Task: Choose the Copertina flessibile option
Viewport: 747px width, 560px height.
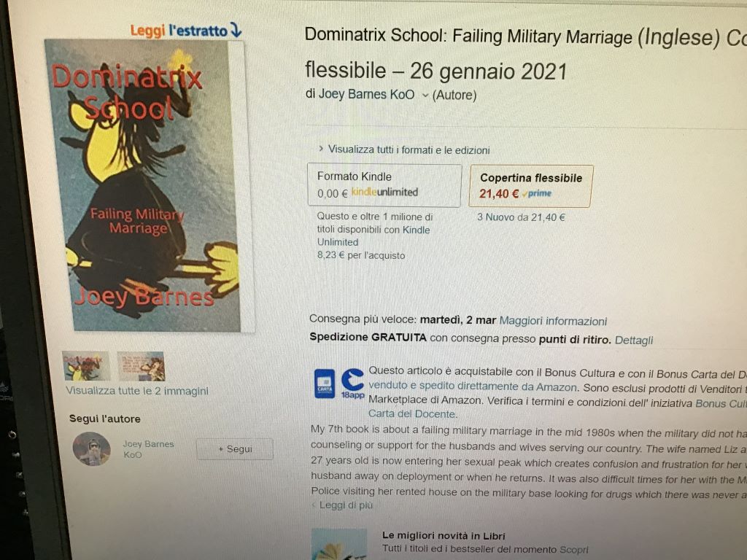Action: [x=531, y=186]
